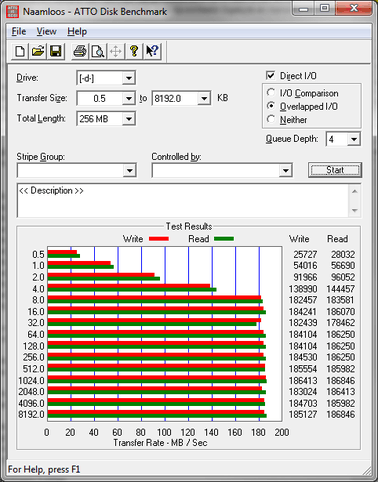Click read value 28032
The height and width of the screenshot is (482, 378).
tap(343, 254)
